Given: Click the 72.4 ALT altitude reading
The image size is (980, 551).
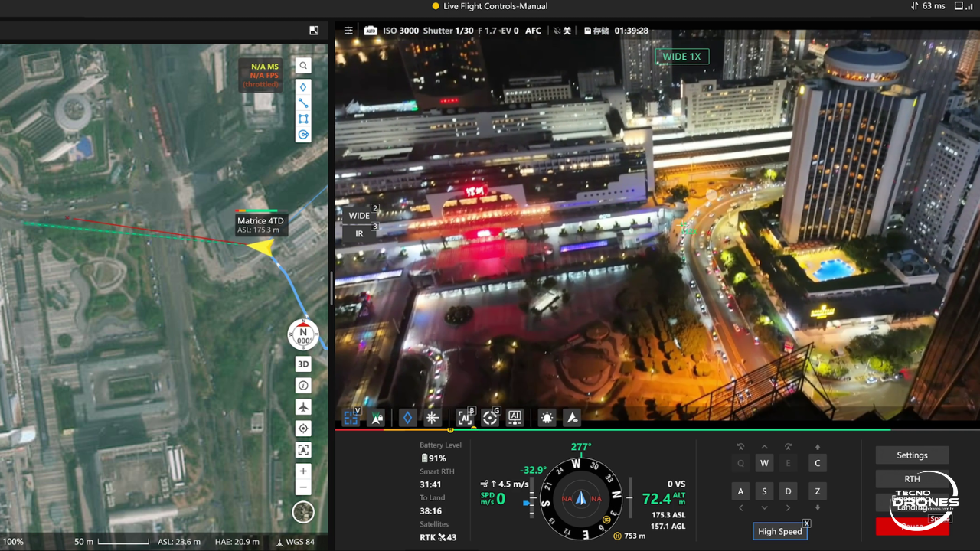Looking at the screenshot, I should tap(664, 500).
